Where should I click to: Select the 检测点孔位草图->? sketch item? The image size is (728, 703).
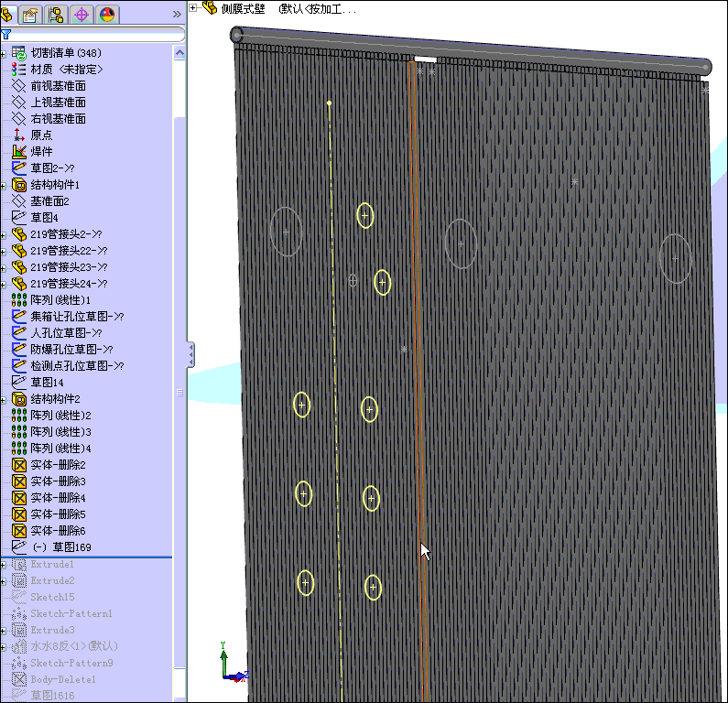coord(77,365)
